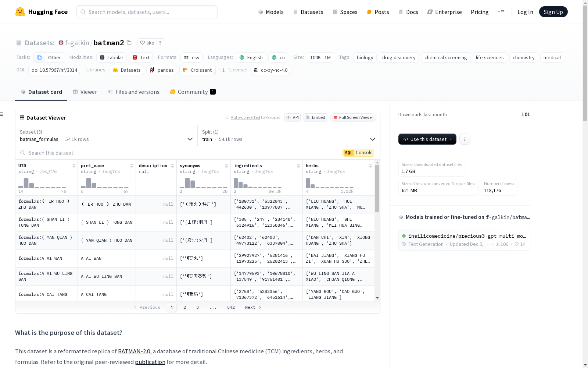Click the DOI doi:10.57967/hf/3314 badge
The width and height of the screenshot is (588, 368).
tap(54, 70)
